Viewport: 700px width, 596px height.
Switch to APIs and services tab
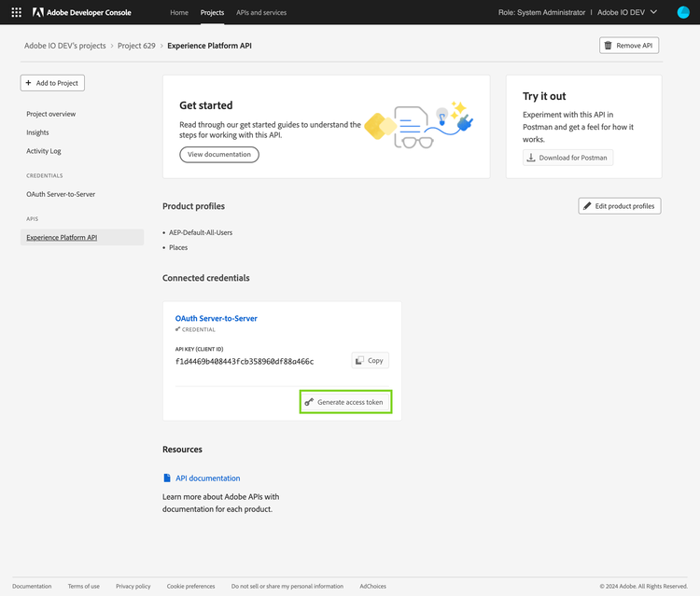pos(261,12)
